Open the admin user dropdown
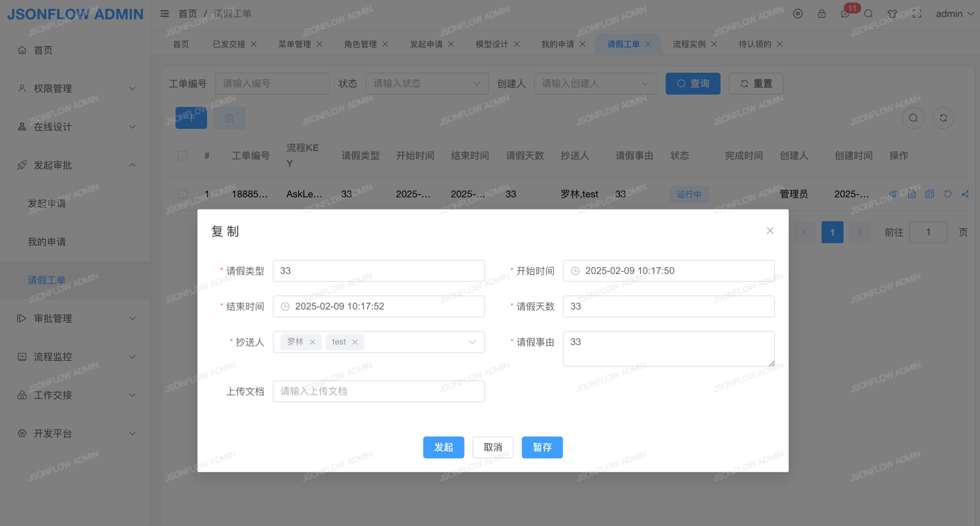 coord(955,14)
